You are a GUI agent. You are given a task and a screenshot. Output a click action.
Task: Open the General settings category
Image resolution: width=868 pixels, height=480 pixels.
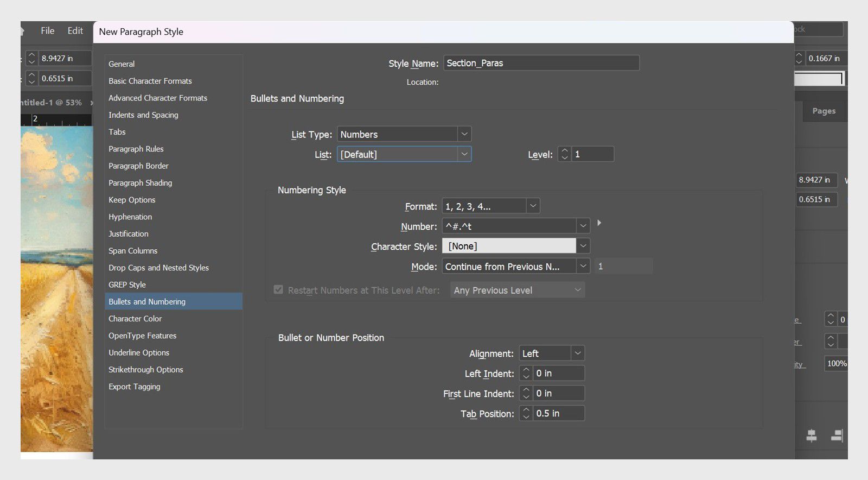(x=173, y=64)
